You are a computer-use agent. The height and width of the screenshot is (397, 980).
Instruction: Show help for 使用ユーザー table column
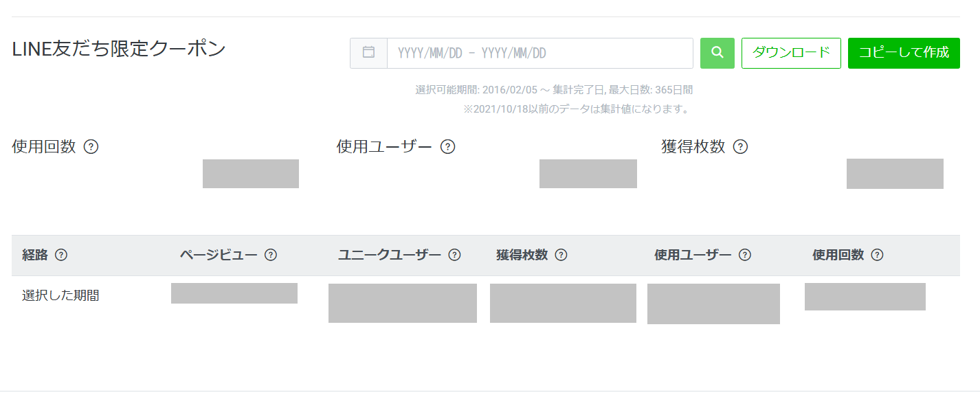tap(745, 255)
